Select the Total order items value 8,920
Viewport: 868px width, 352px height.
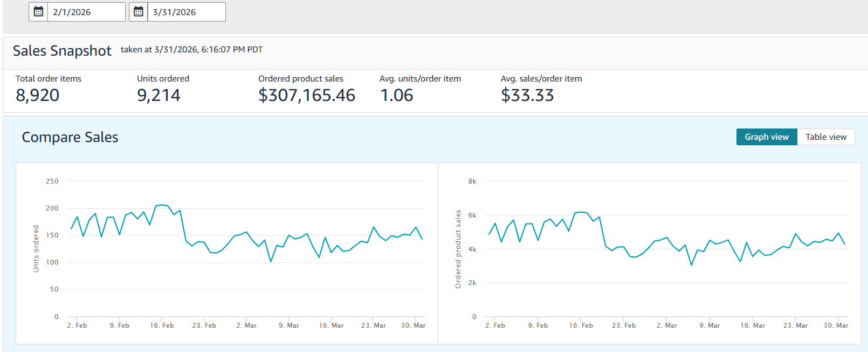click(37, 96)
